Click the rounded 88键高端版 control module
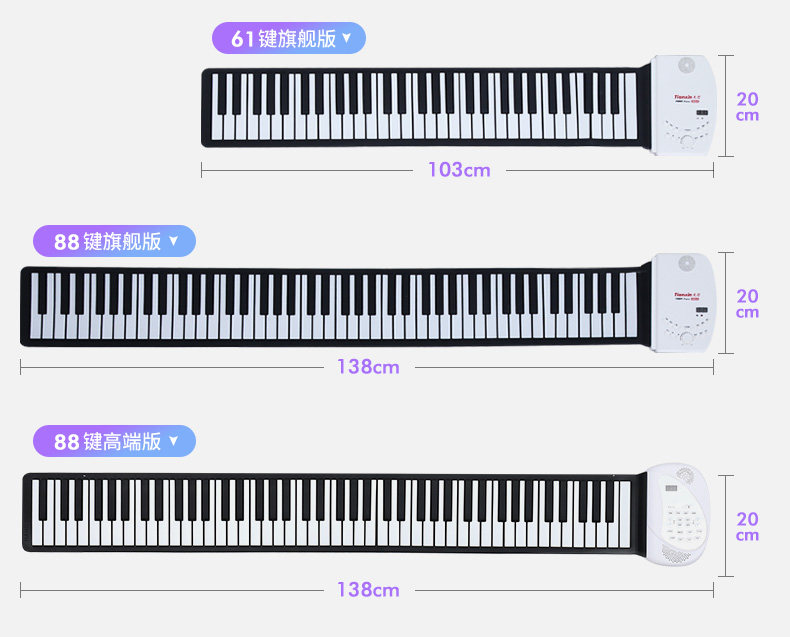Image resolution: width=790 pixels, height=637 pixels. (678, 515)
